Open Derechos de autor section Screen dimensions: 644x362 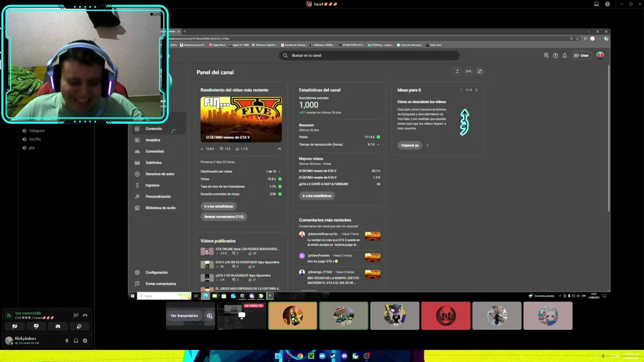click(159, 174)
